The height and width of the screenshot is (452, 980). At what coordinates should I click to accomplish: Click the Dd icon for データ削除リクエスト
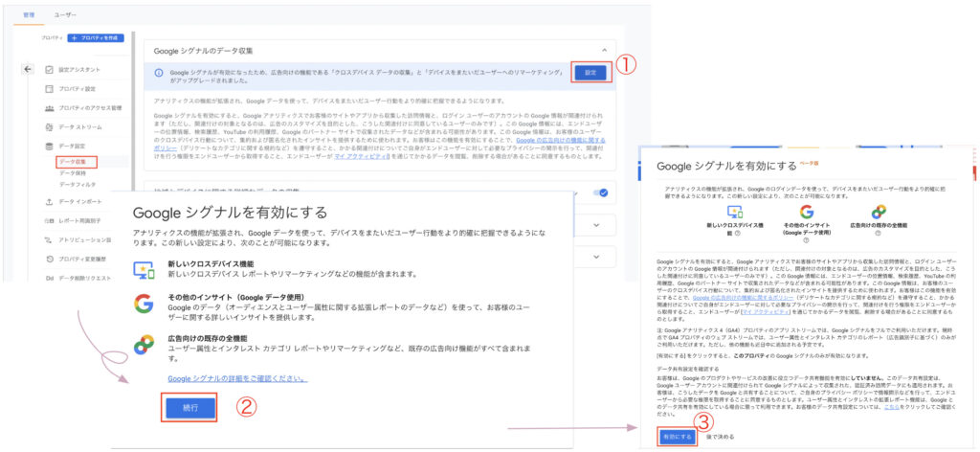point(49,279)
